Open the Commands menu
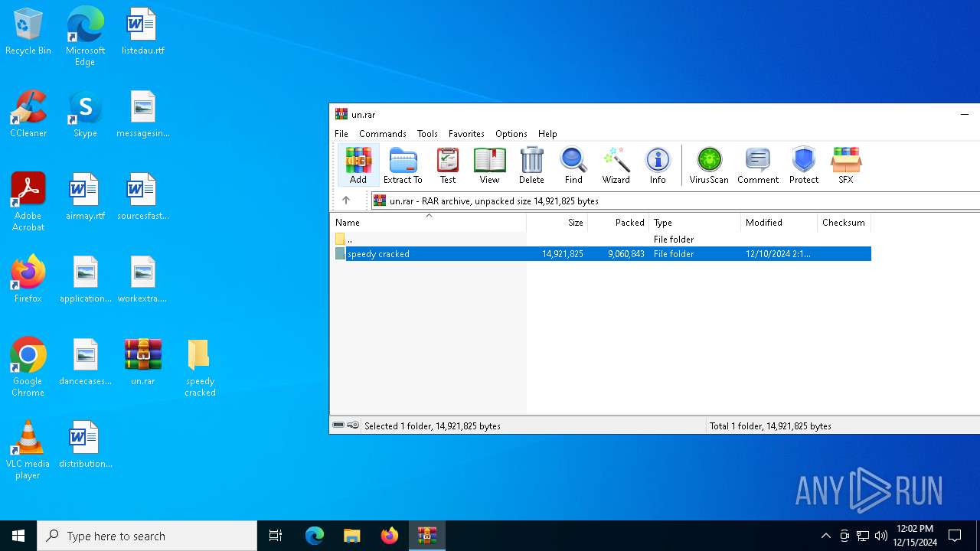Viewport: 980px width, 551px height. pos(383,133)
